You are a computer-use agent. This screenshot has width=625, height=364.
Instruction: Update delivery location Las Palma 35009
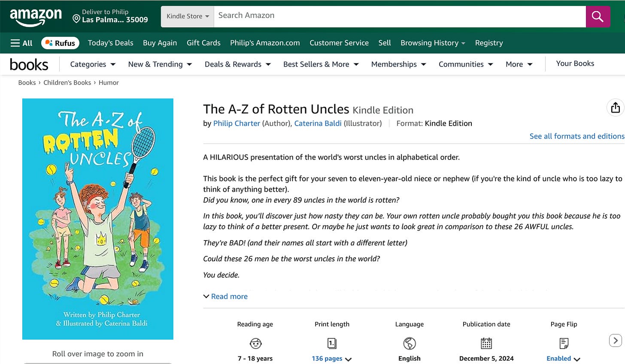[x=110, y=16]
